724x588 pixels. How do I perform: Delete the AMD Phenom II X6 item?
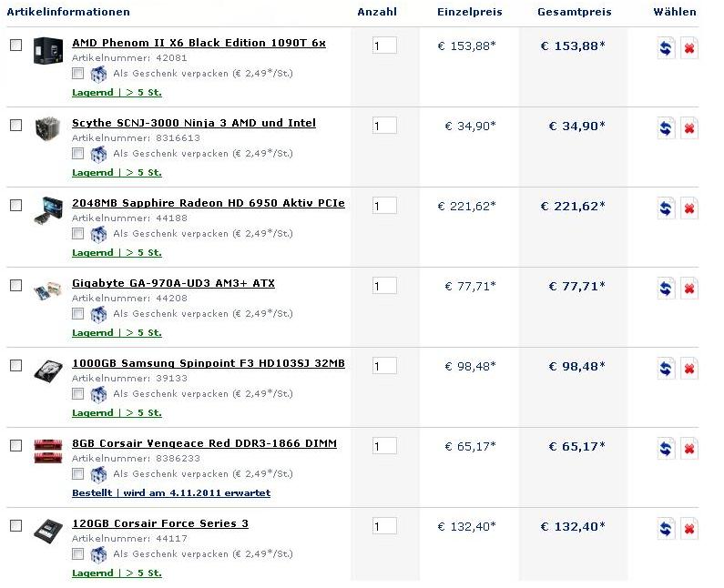coord(688,48)
